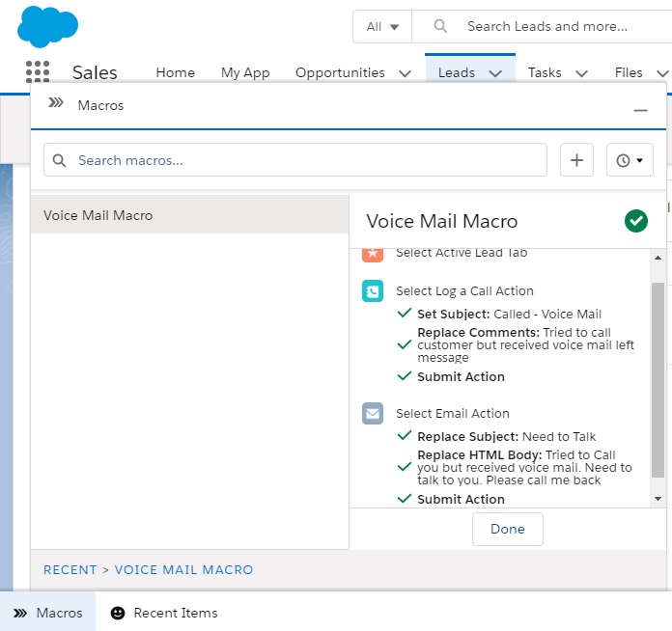
Task: Click the checkmark beside Set Subject
Action: pyautogui.click(x=405, y=314)
